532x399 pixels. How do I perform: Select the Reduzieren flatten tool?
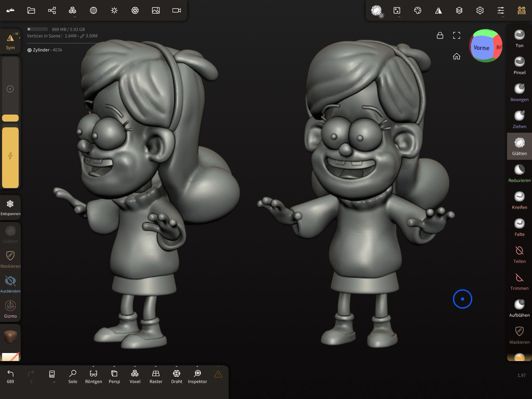519,173
